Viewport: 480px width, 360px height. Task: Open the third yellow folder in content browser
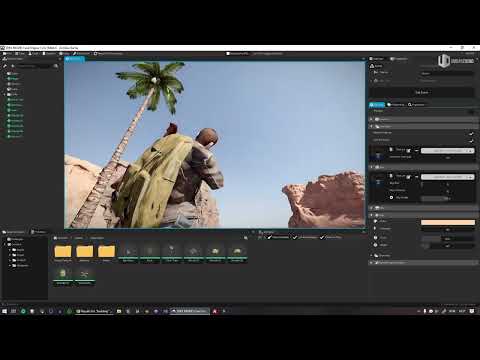click(106, 252)
